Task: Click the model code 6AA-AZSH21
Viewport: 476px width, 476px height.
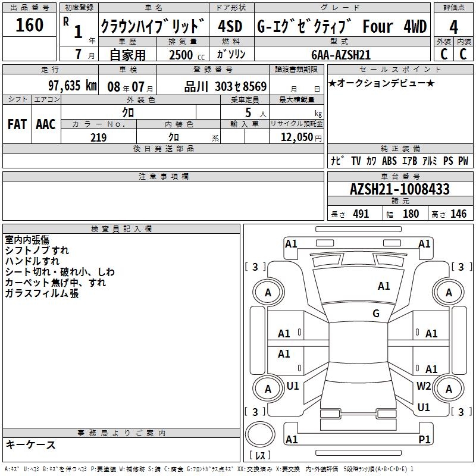Action: pos(341,55)
